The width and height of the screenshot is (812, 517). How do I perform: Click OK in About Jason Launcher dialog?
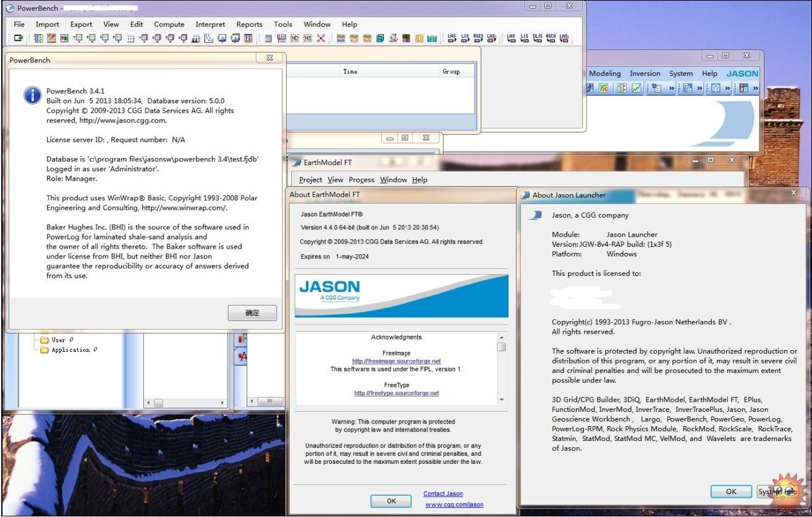pyautogui.click(x=731, y=492)
